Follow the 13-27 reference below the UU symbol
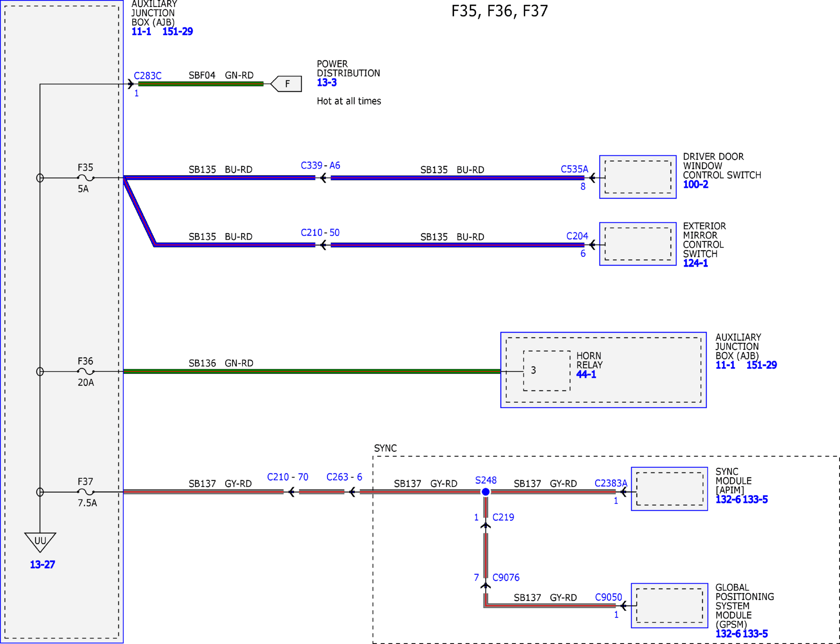 43,564
